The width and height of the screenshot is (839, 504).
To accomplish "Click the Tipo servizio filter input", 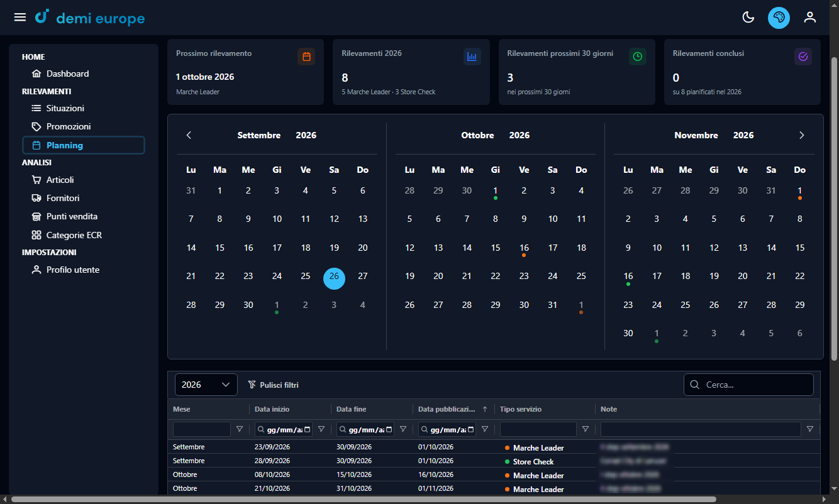I will click(x=538, y=429).
